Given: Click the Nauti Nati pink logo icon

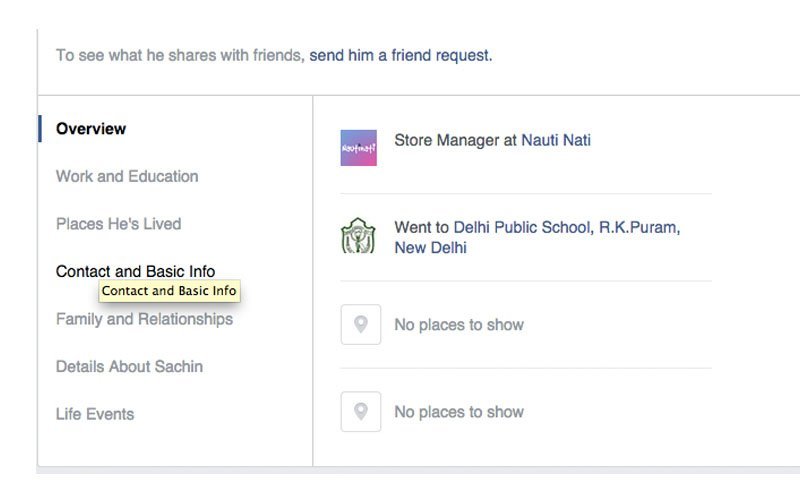Looking at the screenshot, I should pos(359,148).
